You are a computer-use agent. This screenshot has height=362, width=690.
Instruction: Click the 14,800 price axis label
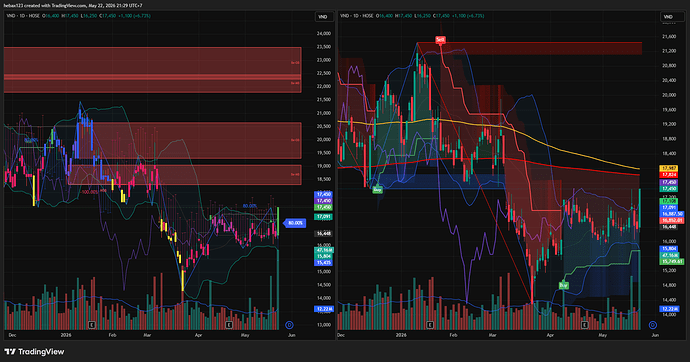click(668, 285)
